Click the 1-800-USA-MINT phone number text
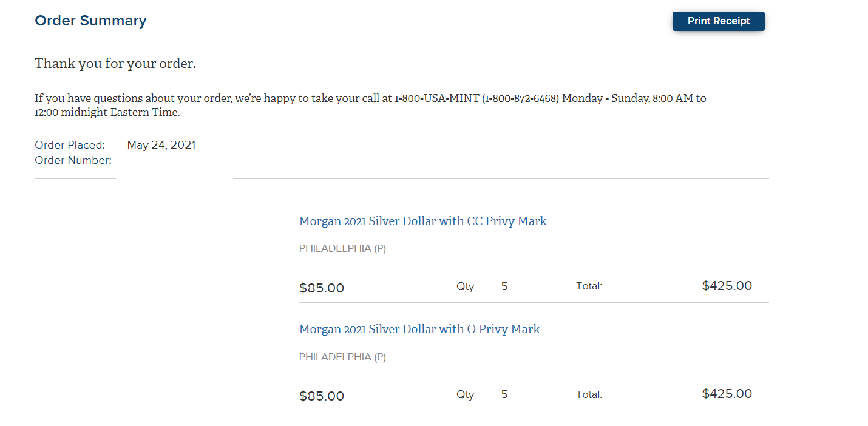This screenshot has height=426, width=868. [x=437, y=98]
